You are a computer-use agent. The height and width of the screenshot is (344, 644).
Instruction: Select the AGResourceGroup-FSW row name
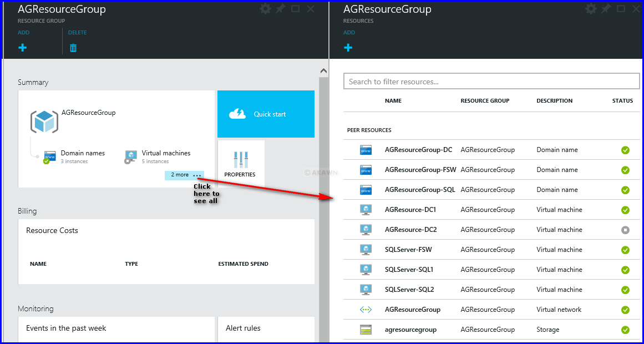tap(420, 170)
